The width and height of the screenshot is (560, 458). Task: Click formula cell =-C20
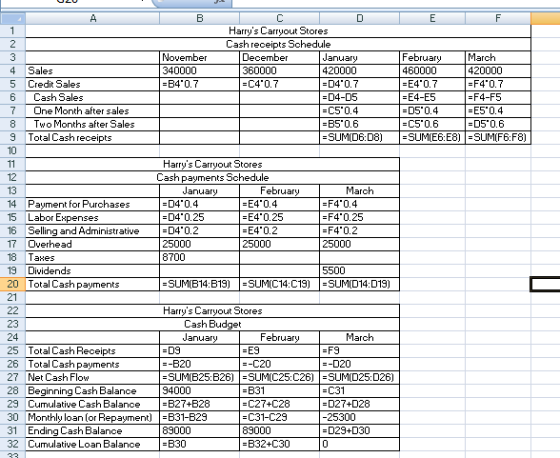(x=279, y=364)
